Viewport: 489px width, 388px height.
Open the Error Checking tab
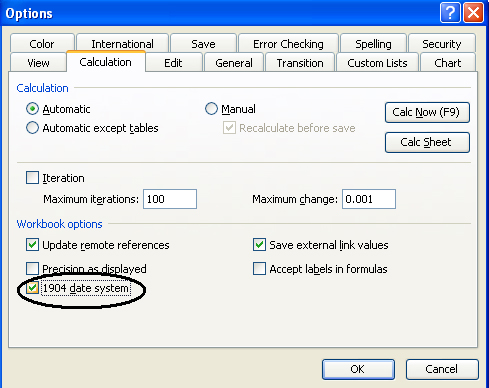point(288,44)
